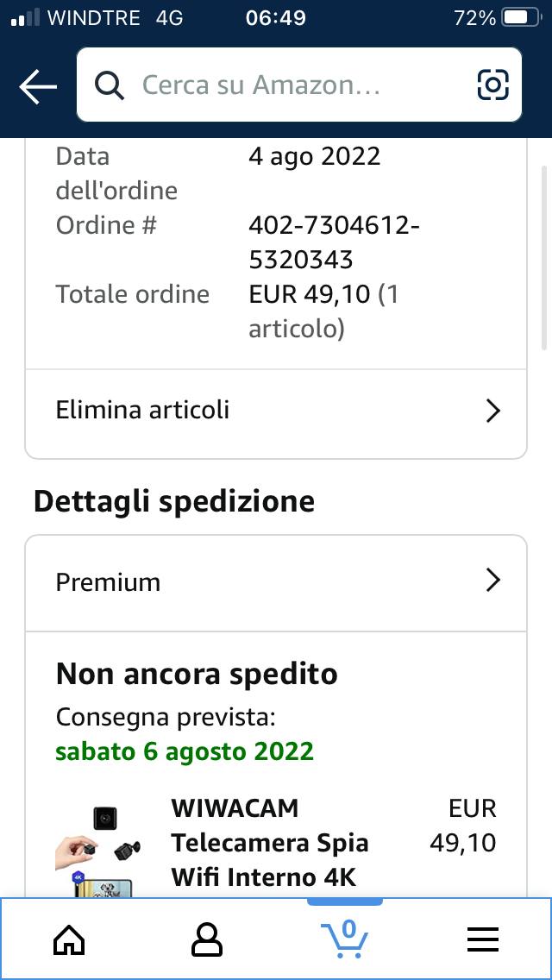
Task: Tap the back arrow icon
Action: tap(38, 85)
